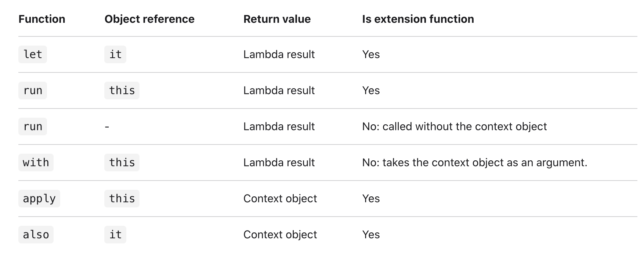Select the 'apply' function code label

(x=39, y=199)
